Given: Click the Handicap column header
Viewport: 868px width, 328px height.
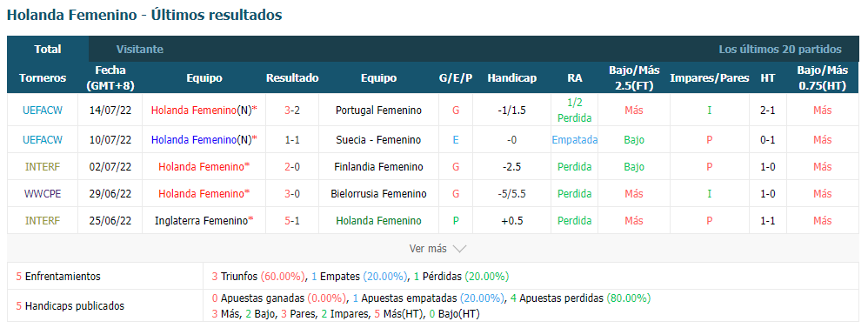Looking at the screenshot, I should [x=512, y=78].
